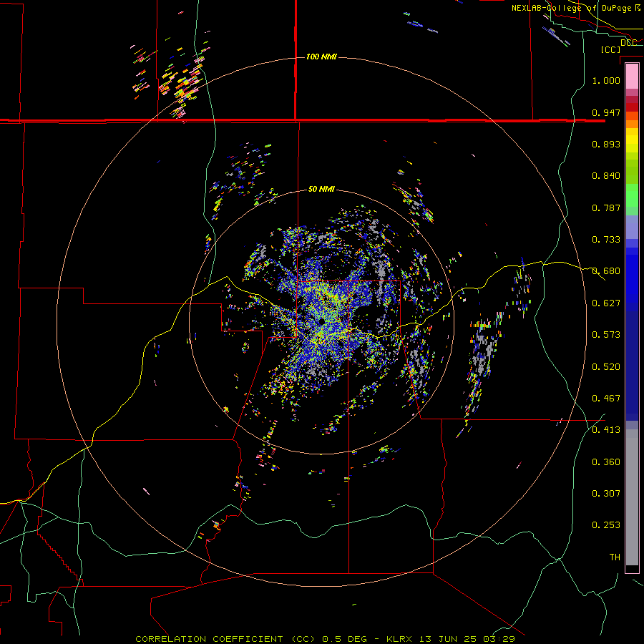Click the 0.360 scale value
Screen dimensions: 644x644
click(x=606, y=462)
